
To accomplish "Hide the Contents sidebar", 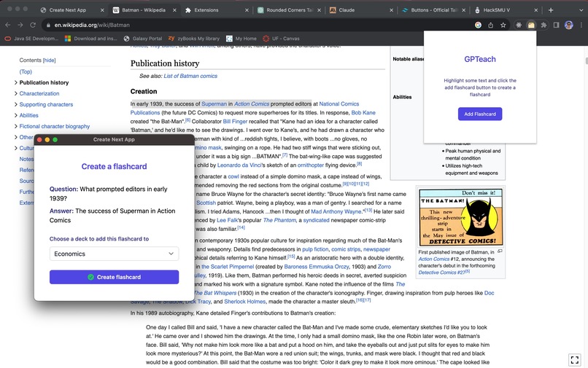I will [49, 60].
